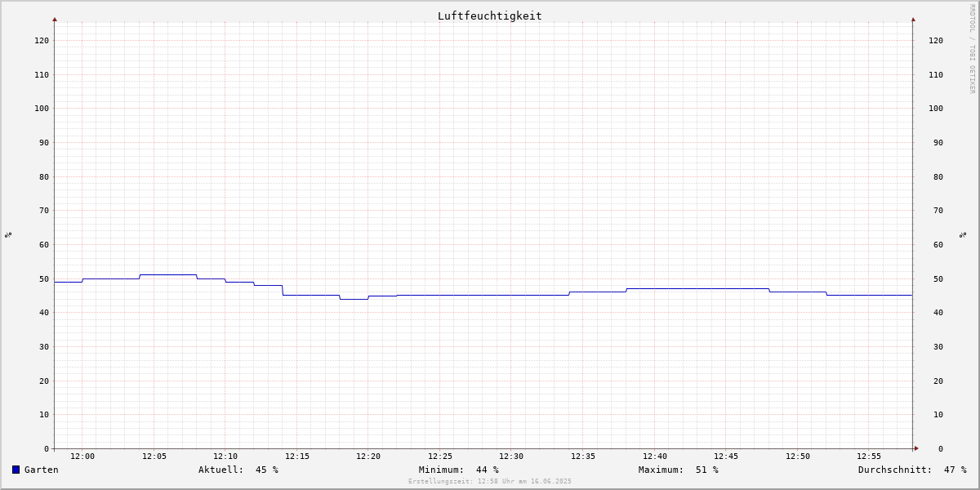Click the 40 label on the right axis

[x=938, y=312]
